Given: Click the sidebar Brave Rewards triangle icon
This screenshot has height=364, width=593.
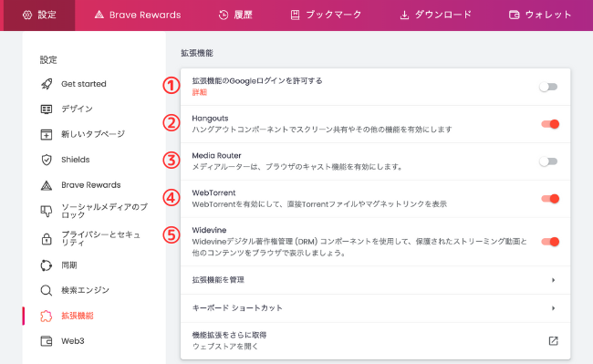Looking at the screenshot, I should (x=47, y=185).
